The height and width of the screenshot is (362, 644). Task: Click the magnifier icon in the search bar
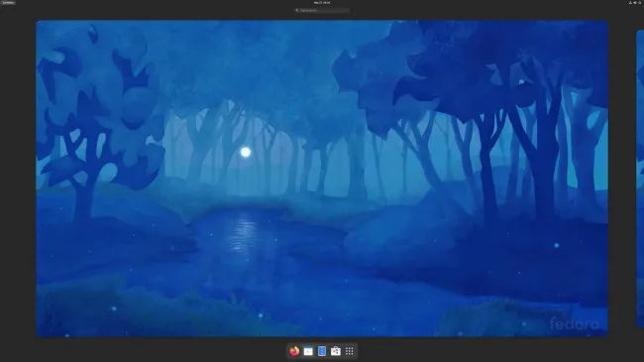click(x=297, y=10)
